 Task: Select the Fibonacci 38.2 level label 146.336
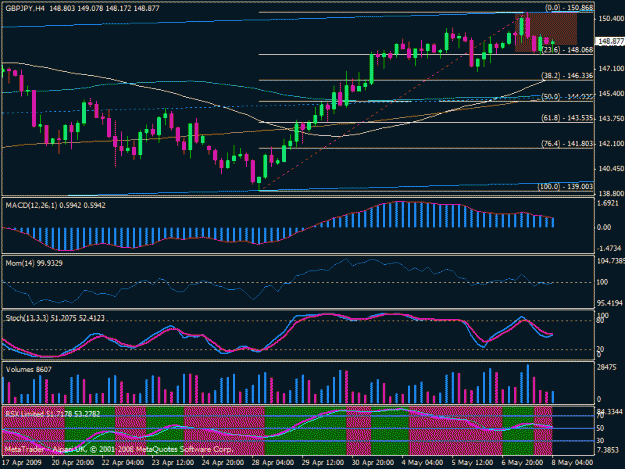567,75
